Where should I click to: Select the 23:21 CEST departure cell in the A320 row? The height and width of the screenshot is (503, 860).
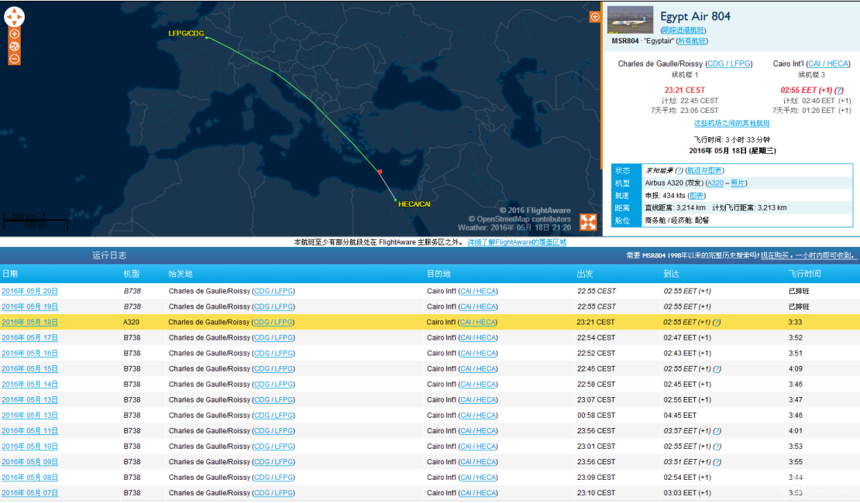(596, 323)
